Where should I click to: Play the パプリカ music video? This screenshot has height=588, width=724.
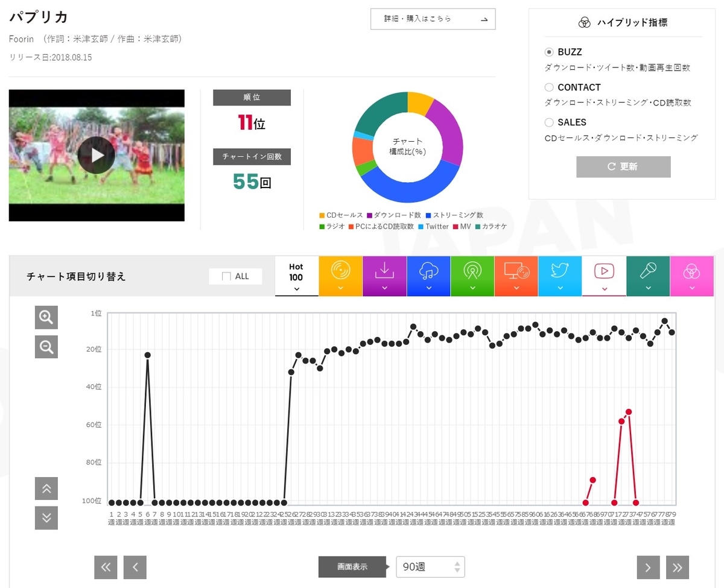[96, 155]
